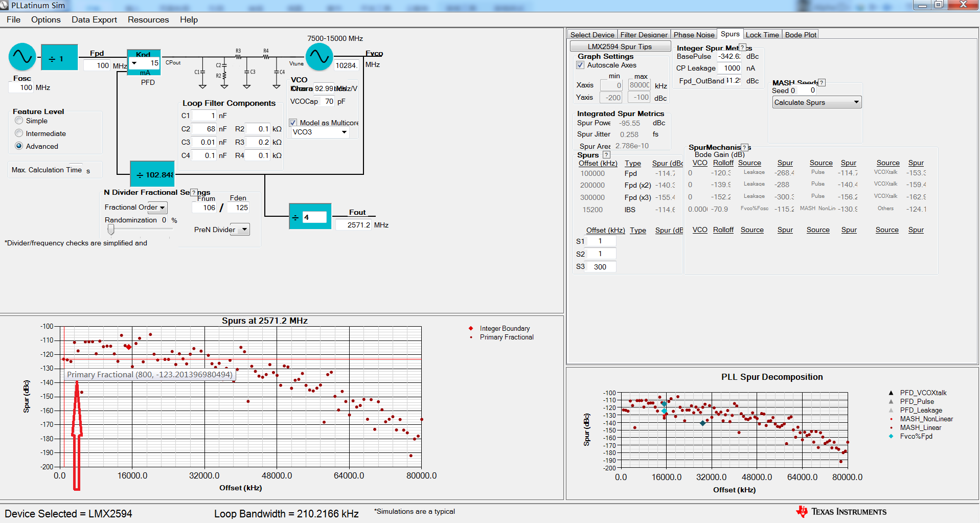Click the C3 capacitor symbol in schematic

click(x=247, y=72)
